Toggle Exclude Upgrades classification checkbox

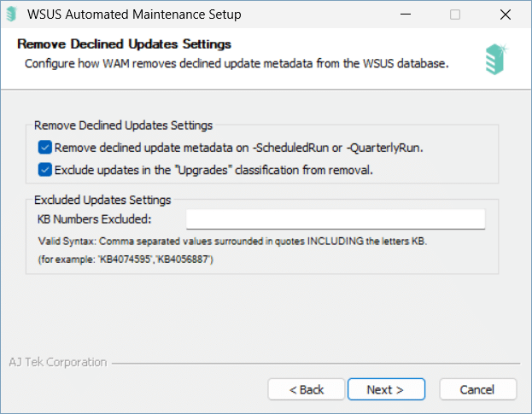pyautogui.click(x=44, y=170)
